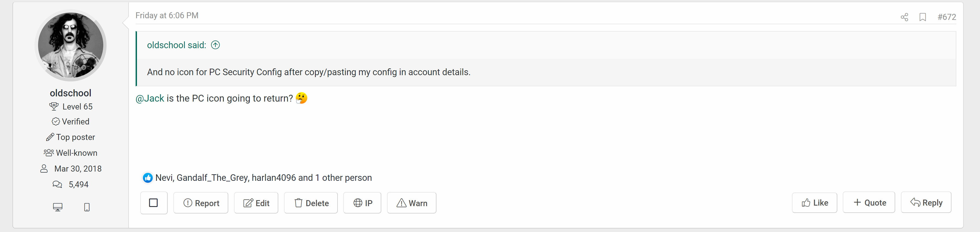Click the messages count icon

[57, 184]
